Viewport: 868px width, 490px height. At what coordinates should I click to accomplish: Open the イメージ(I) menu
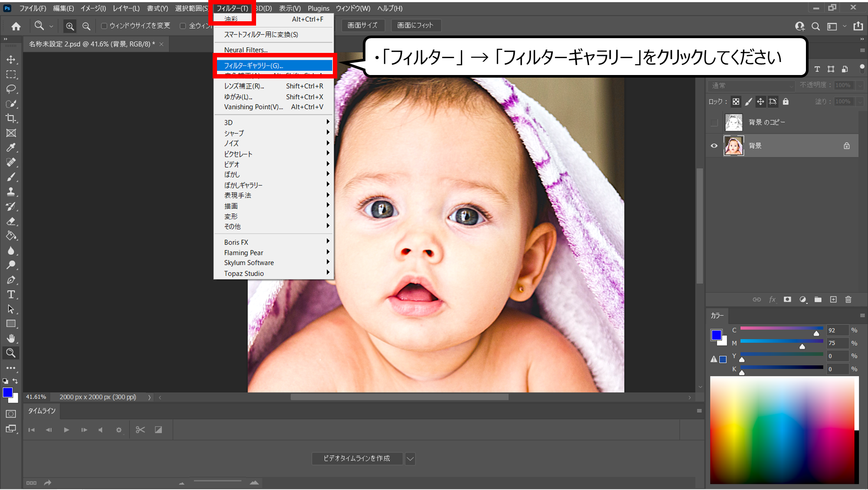93,8
